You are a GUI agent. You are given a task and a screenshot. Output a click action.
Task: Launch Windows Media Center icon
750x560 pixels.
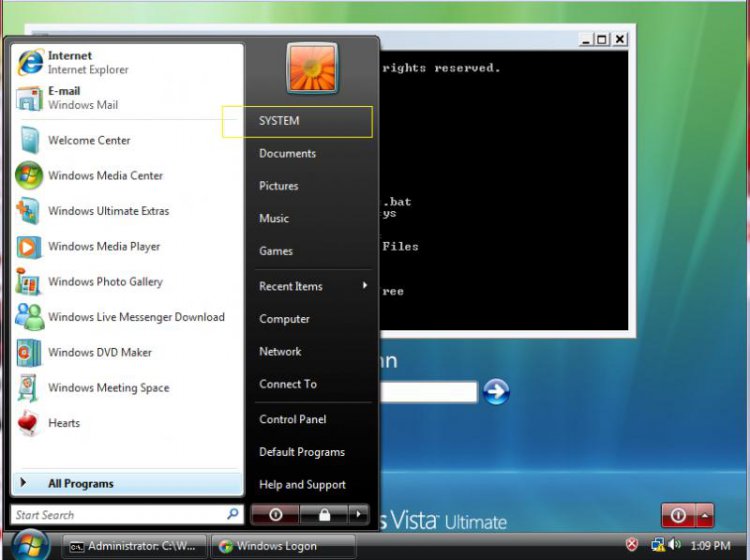29,176
